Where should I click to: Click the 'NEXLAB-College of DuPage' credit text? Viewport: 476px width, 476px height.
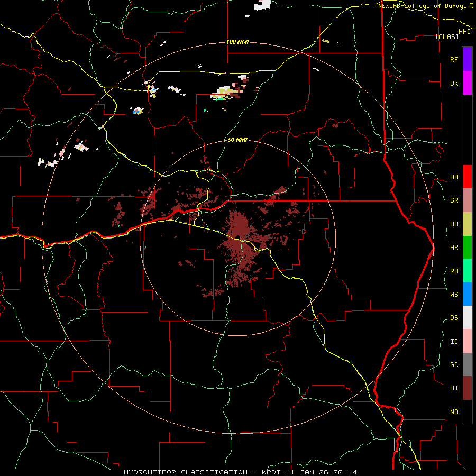423,6
